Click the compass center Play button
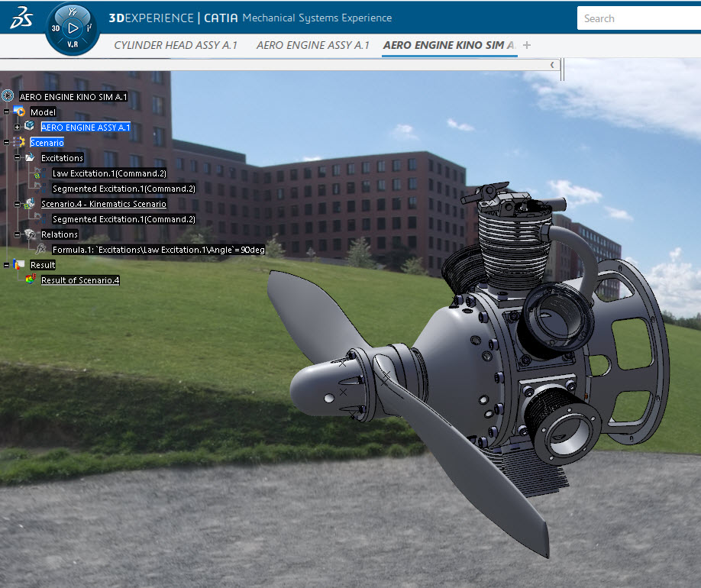The height and width of the screenshot is (588, 701). (x=73, y=28)
